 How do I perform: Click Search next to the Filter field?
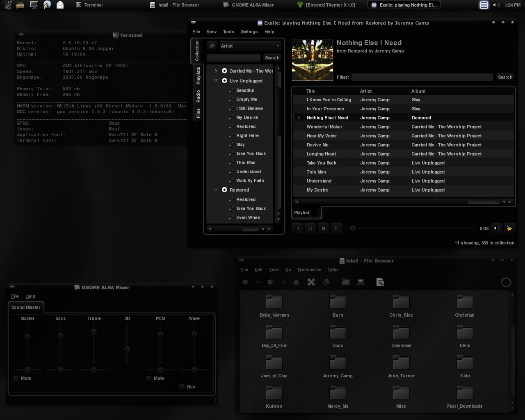click(x=505, y=77)
